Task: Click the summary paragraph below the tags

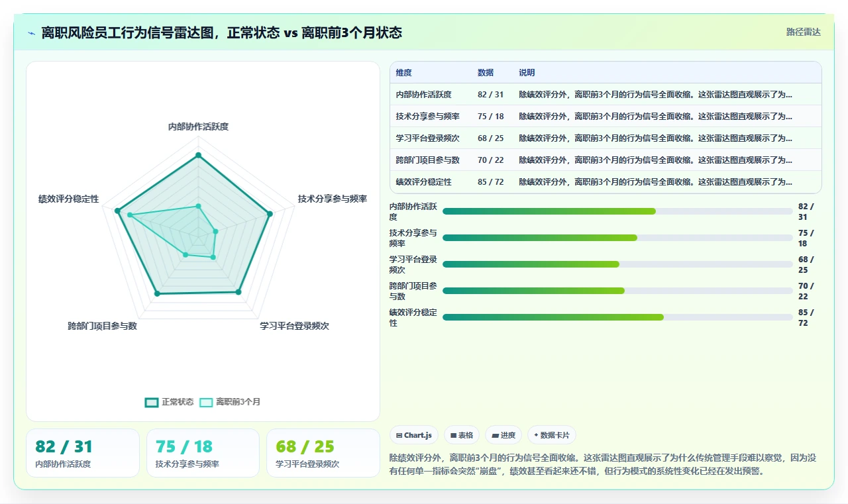Action: click(603, 464)
